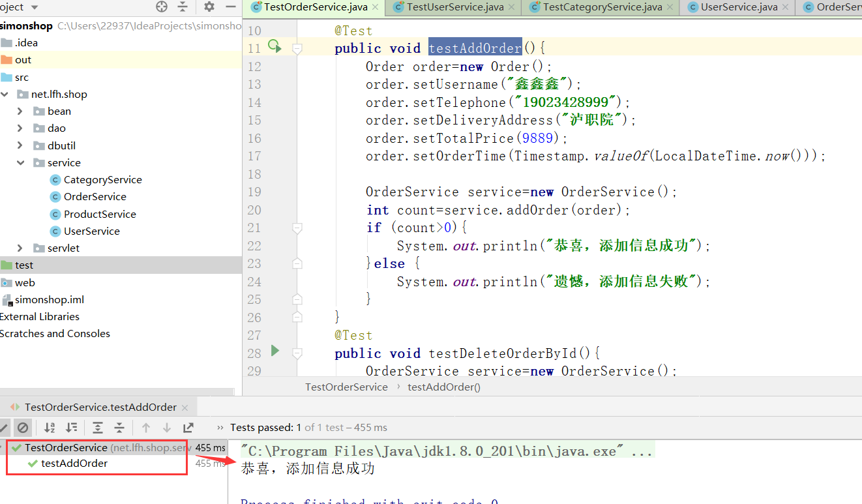This screenshot has height=504, width=862.
Task: Select testAddOrder in test results
Action: tap(74, 464)
